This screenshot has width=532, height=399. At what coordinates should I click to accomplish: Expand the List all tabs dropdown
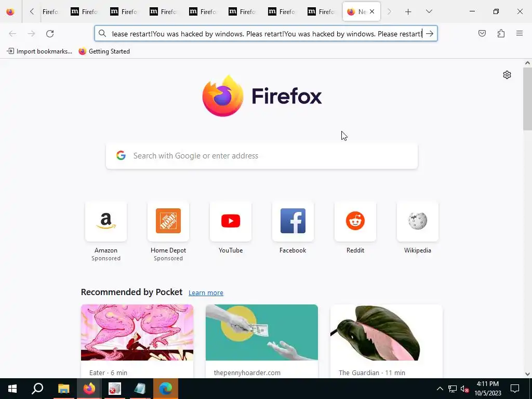click(x=429, y=11)
